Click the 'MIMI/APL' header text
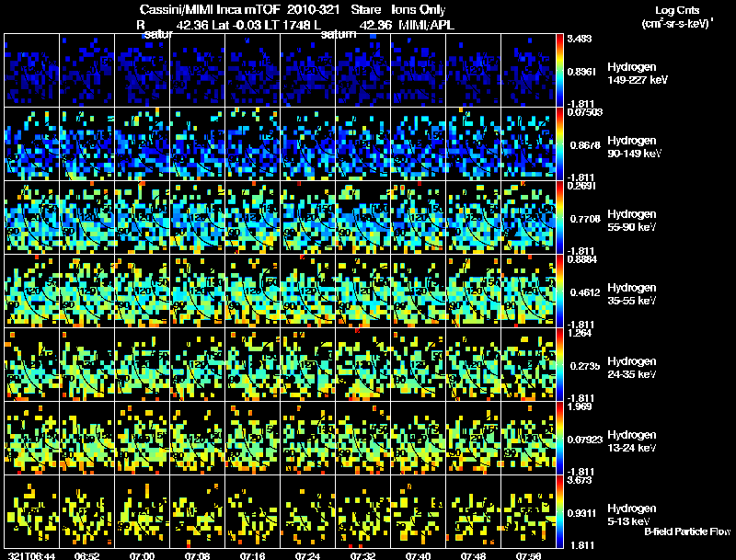The width and height of the screenshot is (736, 560). pyautogui.click(x=426, y=25)
